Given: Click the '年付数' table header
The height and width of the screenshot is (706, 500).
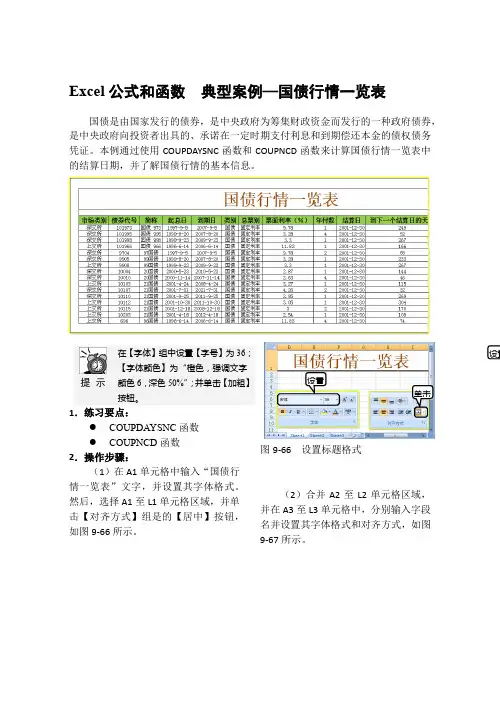Looking at the screenshot, I should click(325, 220).
